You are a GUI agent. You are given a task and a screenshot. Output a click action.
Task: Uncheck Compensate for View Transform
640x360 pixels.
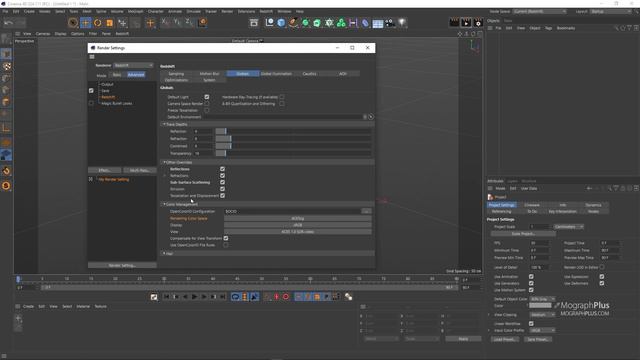coord(226,238)
